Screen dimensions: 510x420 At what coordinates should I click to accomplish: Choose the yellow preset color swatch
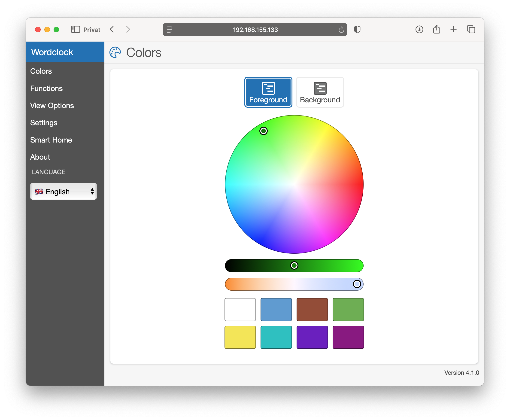pos(240,337)
